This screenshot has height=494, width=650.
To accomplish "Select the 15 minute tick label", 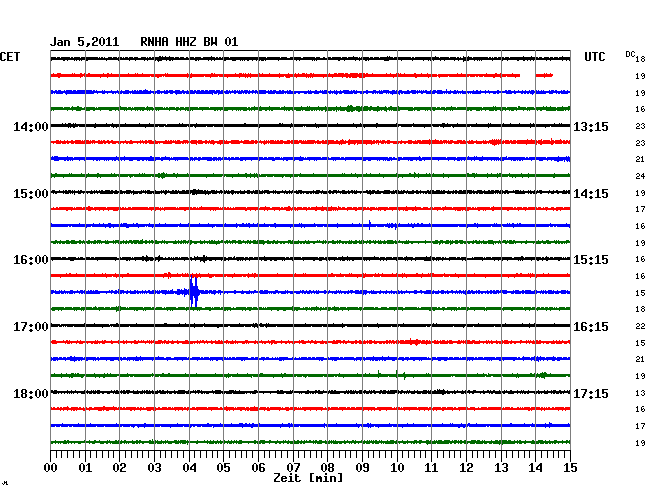I will (569, 468).
